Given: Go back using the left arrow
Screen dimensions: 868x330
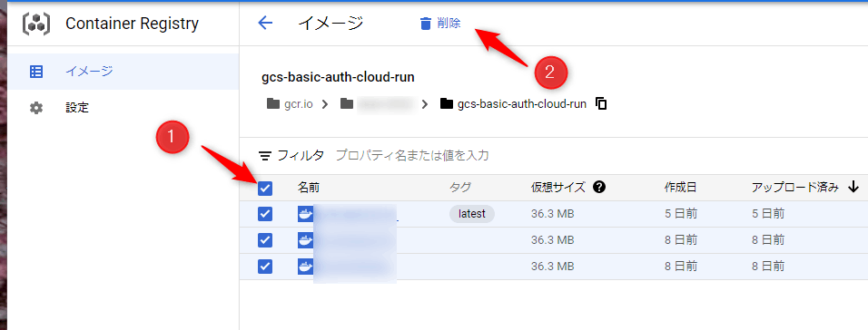Looking at the screenshot, I should [266, 24].
